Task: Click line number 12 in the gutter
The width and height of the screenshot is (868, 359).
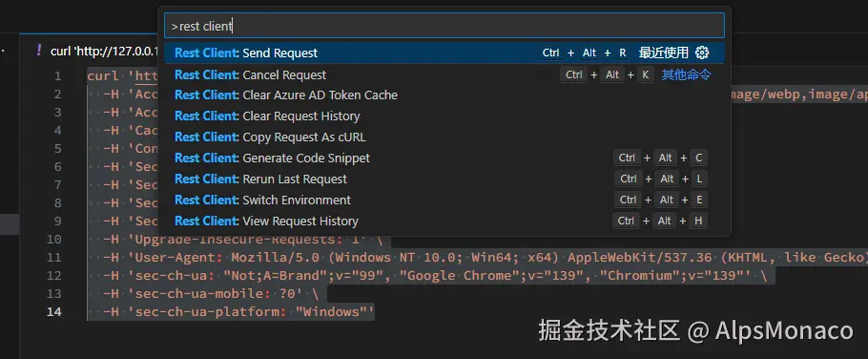Action: coord(54,276)
